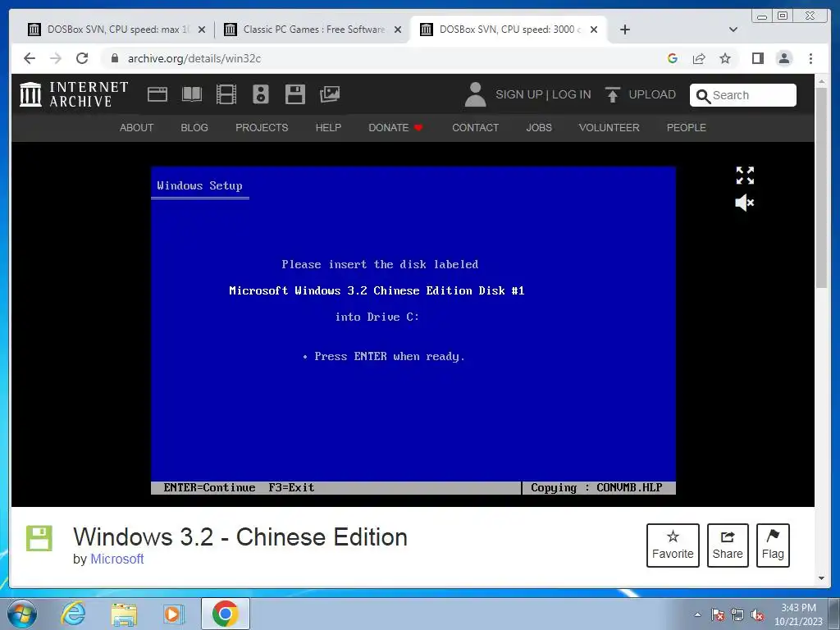
Task: Close the Classic PC Games tab
Action: pyautogui.click(x=398, y=30)
